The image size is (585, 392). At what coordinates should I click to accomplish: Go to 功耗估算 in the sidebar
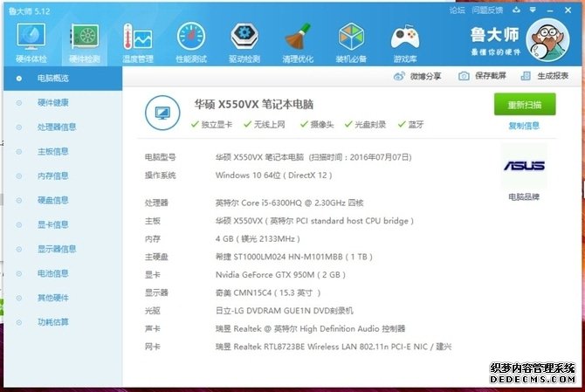(52, 322)
